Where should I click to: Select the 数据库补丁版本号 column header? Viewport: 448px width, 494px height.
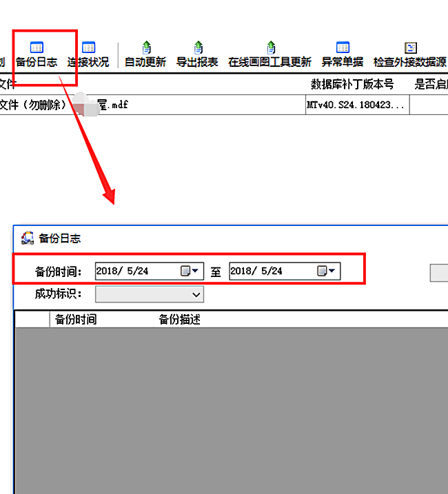click(352, 84)
